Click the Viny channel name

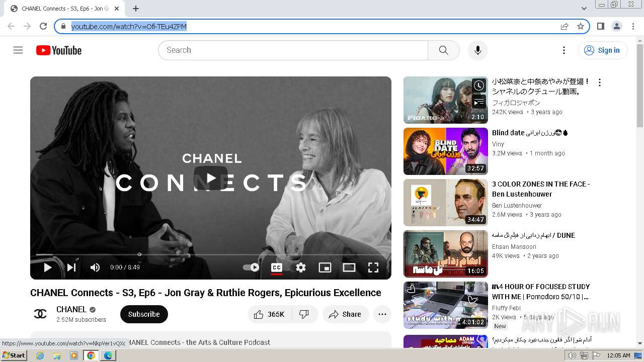coord(498,144)
